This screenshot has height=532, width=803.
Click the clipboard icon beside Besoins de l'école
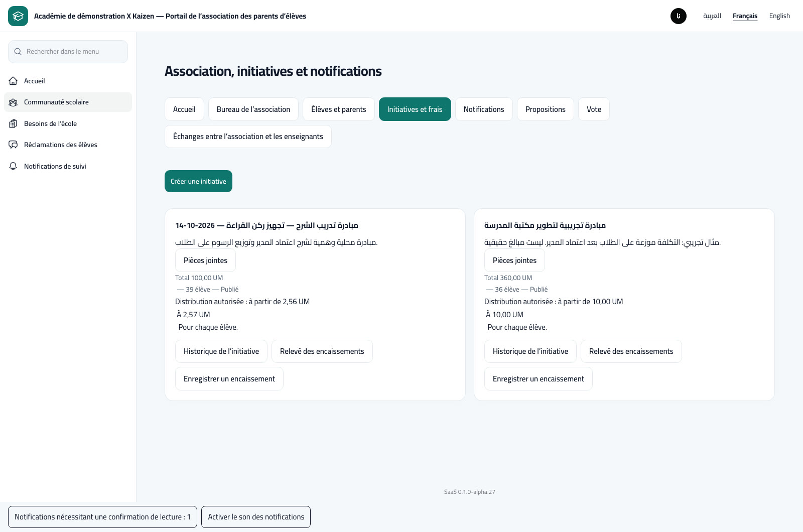point(14,123)
